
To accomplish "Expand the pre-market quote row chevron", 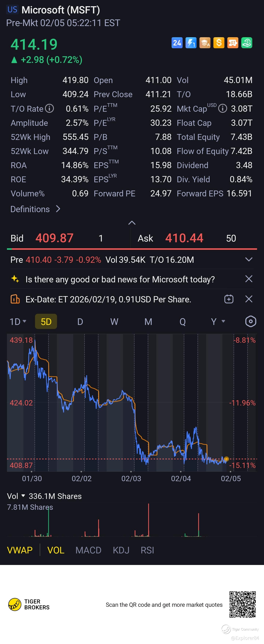I will (249, 259).
